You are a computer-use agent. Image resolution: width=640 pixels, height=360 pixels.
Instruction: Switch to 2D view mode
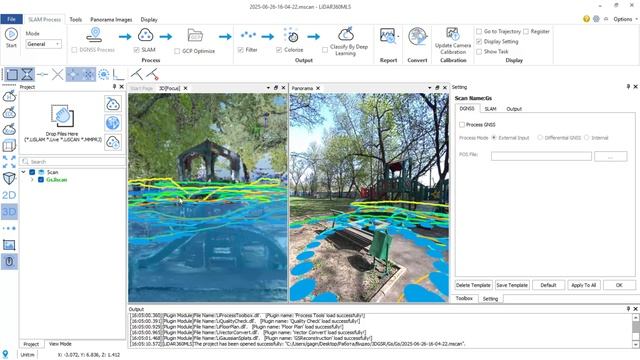9,195
